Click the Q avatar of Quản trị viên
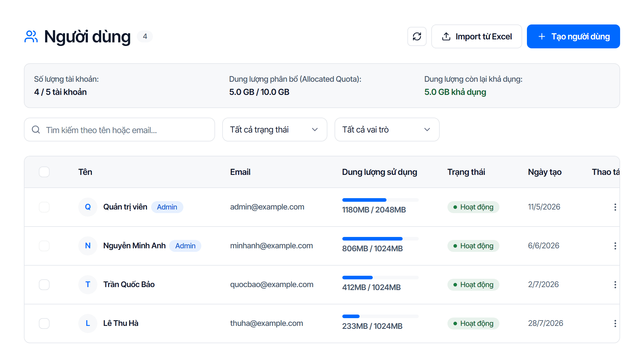The width and height of the screenshot is (644, 362). (x=88, y=207)
